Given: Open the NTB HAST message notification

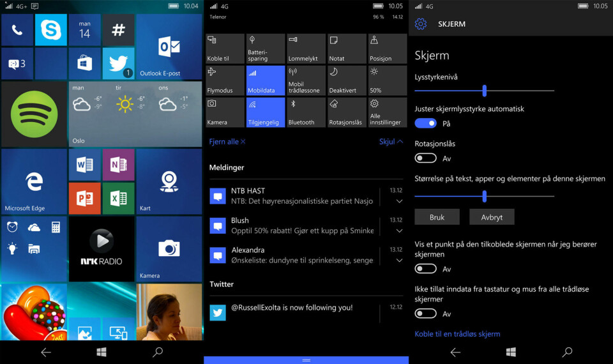Looking at the screenshot, I should tap(293, 196).
